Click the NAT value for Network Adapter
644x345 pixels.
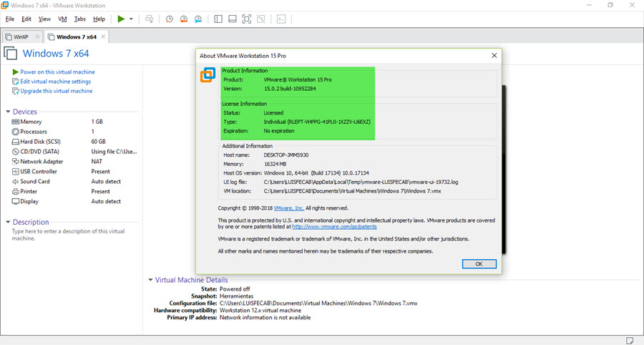(97, 162)
